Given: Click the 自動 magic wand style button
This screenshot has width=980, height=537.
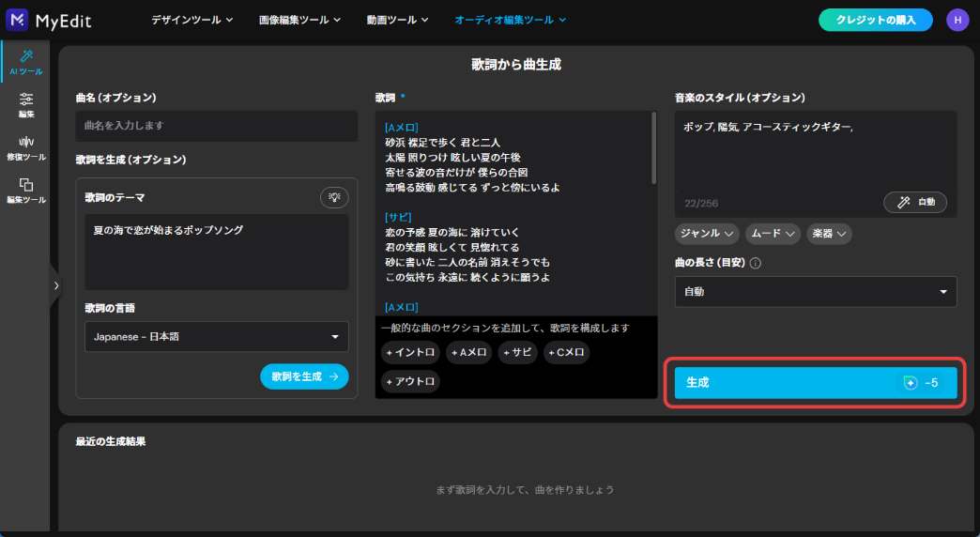Looking at the screenshot, I should point(915,202).
